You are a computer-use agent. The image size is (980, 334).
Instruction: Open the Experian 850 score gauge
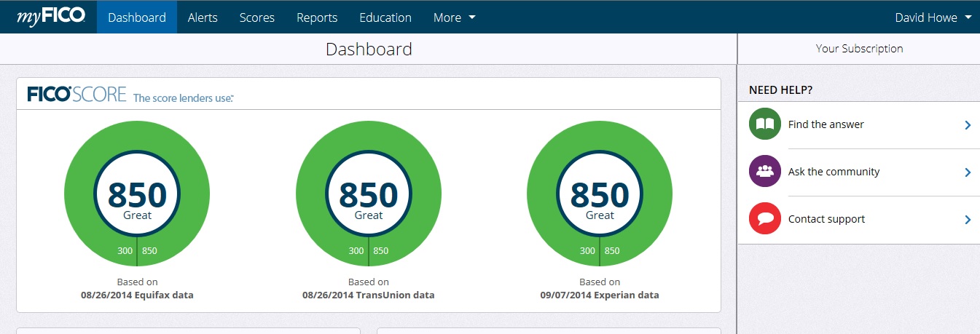600,195
